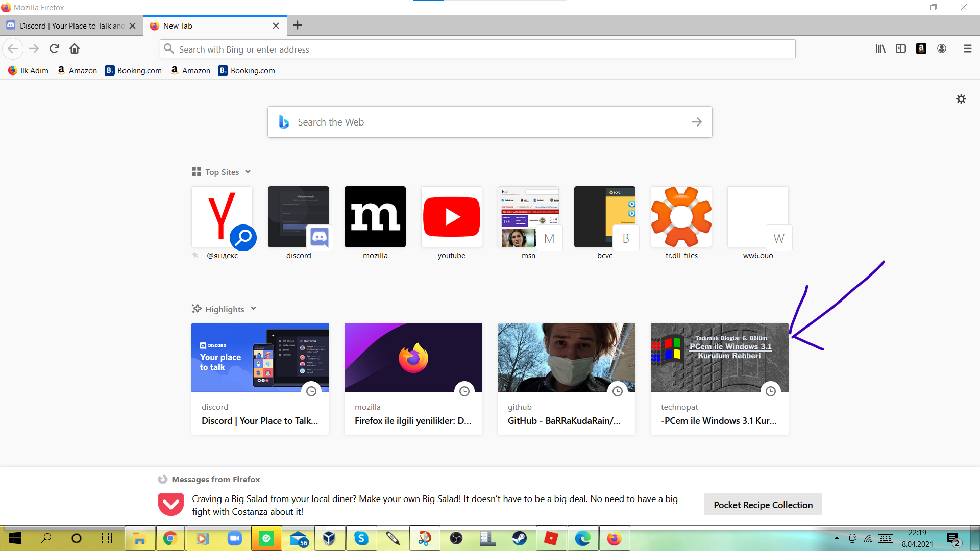
Task: Collapse the Top Sites section
Action: tap(248, 172)
